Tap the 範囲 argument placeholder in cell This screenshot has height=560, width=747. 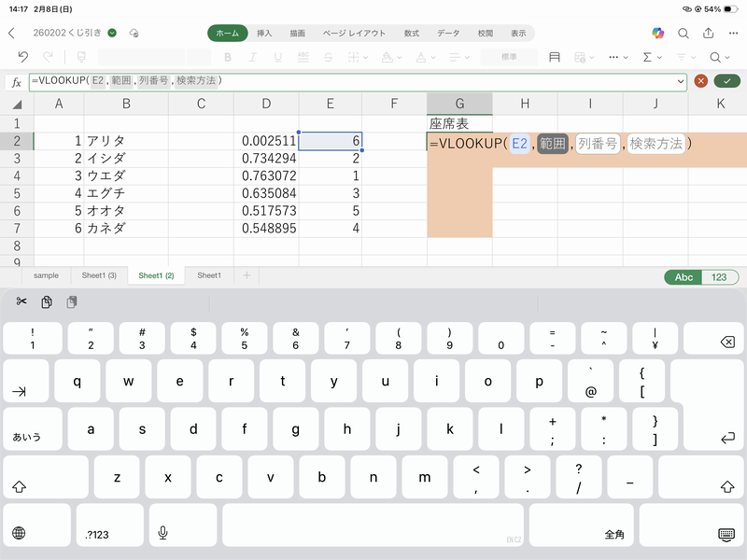pyautogui.click(x=552, y=144)
